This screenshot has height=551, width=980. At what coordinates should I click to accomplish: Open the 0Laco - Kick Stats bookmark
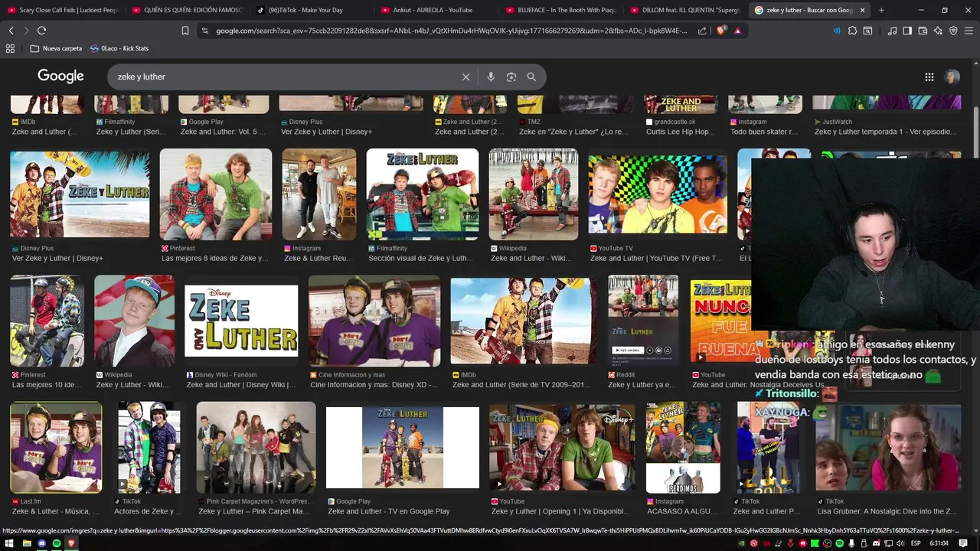(119, 48)
